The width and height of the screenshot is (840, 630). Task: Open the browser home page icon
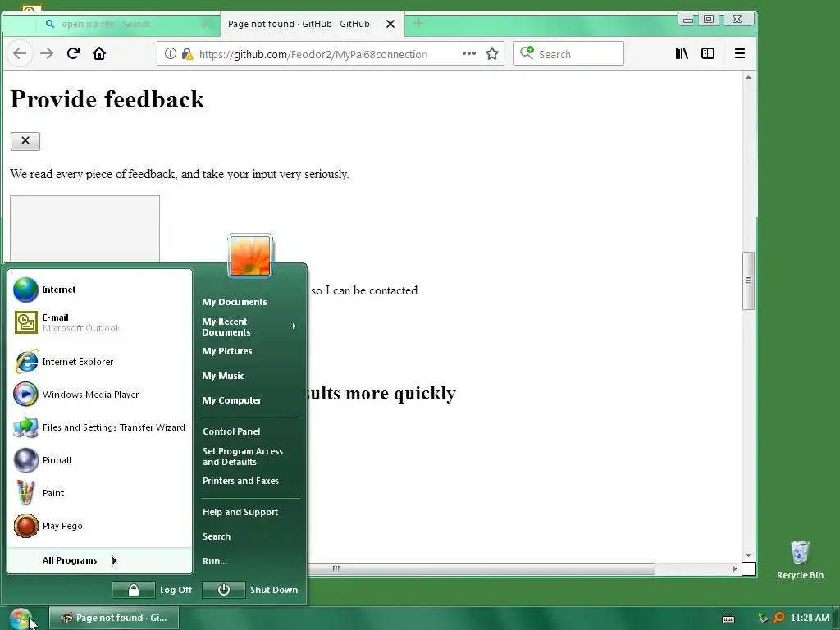tap(99, 53)
